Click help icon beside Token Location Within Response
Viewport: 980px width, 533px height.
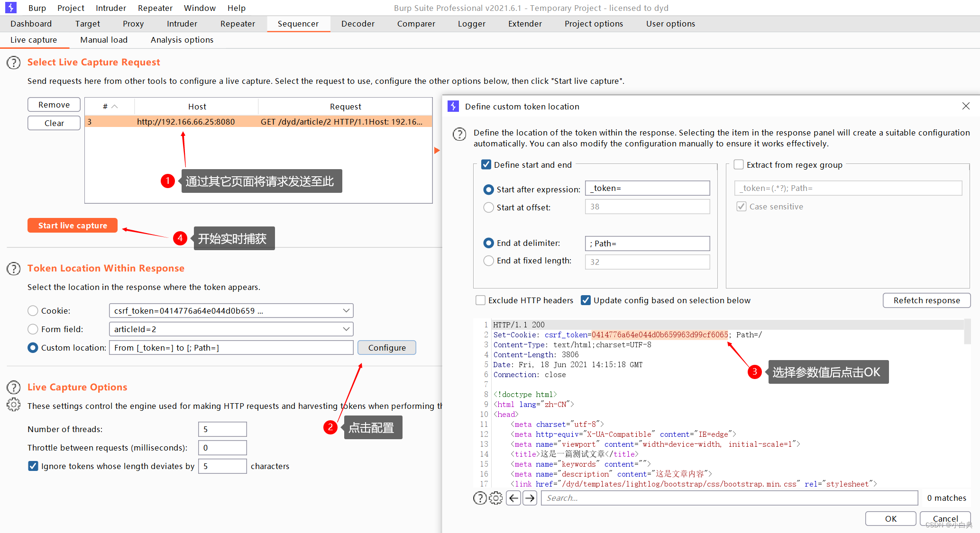pos(14,269)
